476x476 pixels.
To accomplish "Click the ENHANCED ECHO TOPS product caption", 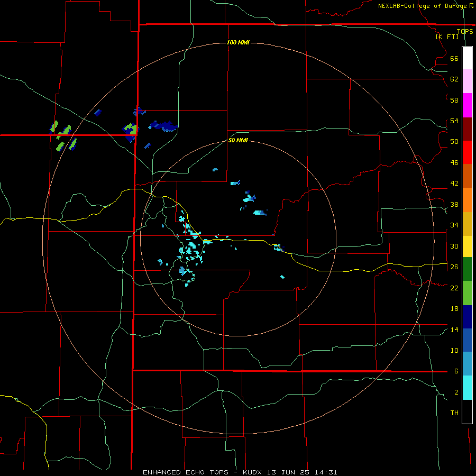I will (185, 472).
